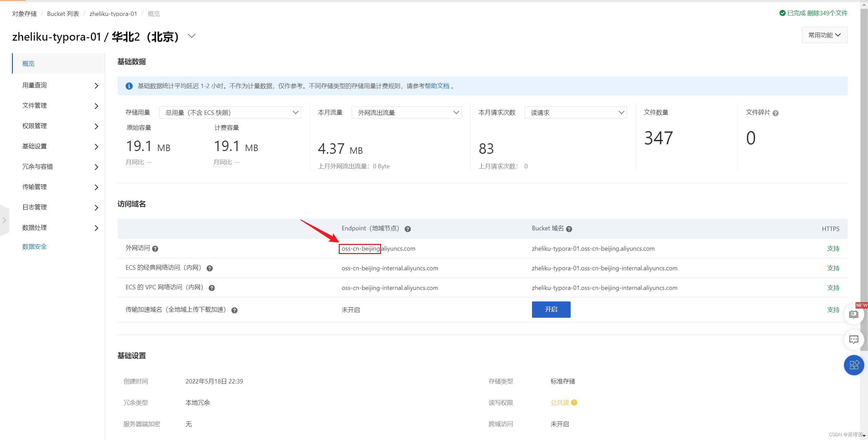The width and height of the screenshot is (868, 440).
Task: Click 支持 in 传输加速域名 row
Action: 833,310
